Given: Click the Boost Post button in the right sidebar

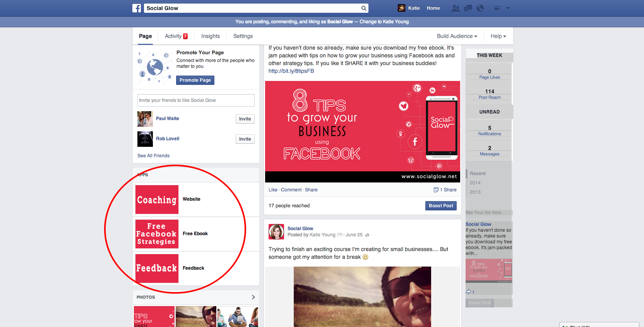Looking at the screenshot, I should click(480, 303).
